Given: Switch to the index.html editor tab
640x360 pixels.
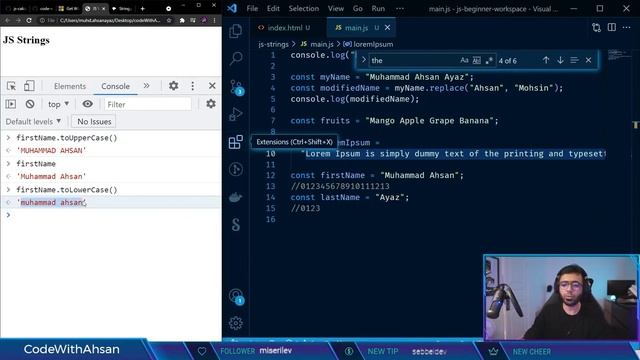Looking at the screenshot, I should point(285,28).
